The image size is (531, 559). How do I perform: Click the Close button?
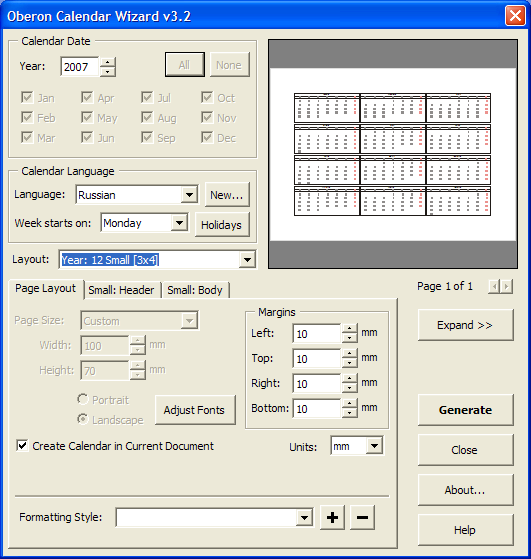coord(465,450)
